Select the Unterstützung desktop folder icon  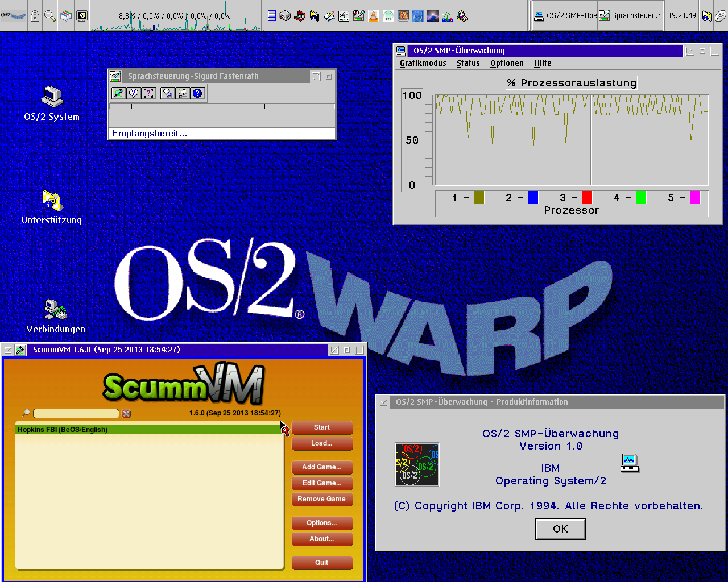[52, 207]
